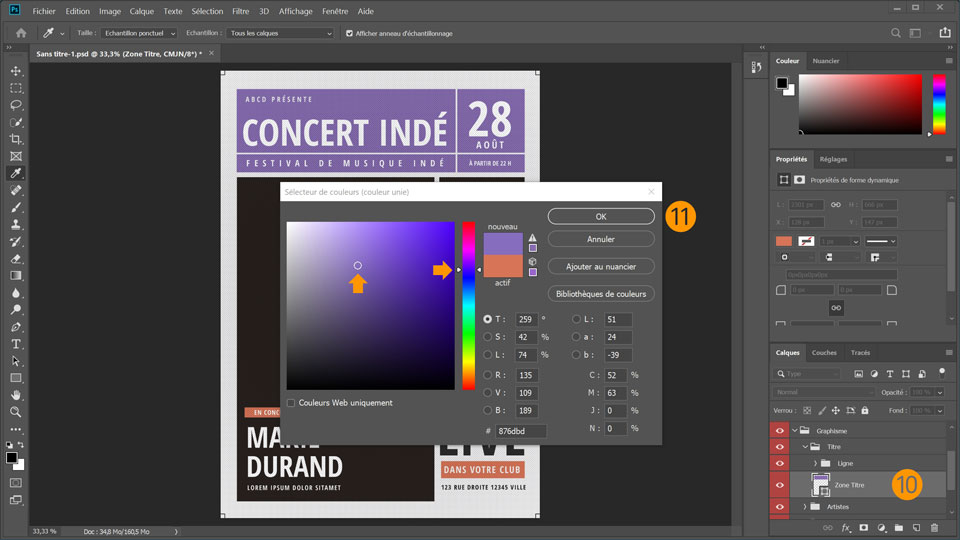Select the Hand tool
This screenshot has height=540, width=960.
pyautogui.click(x=16, y=395)
